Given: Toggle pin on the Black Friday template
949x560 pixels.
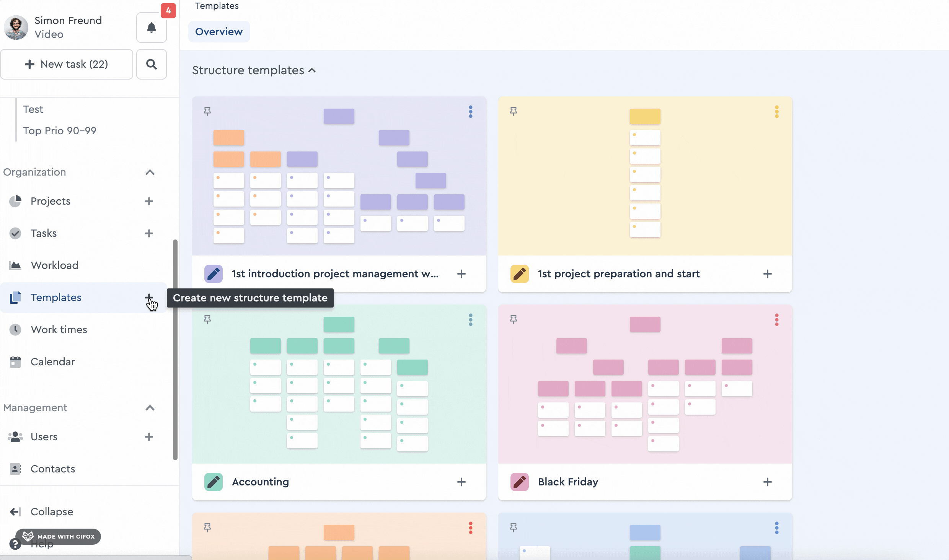Looking at the screenshot, I should point(514,319).
